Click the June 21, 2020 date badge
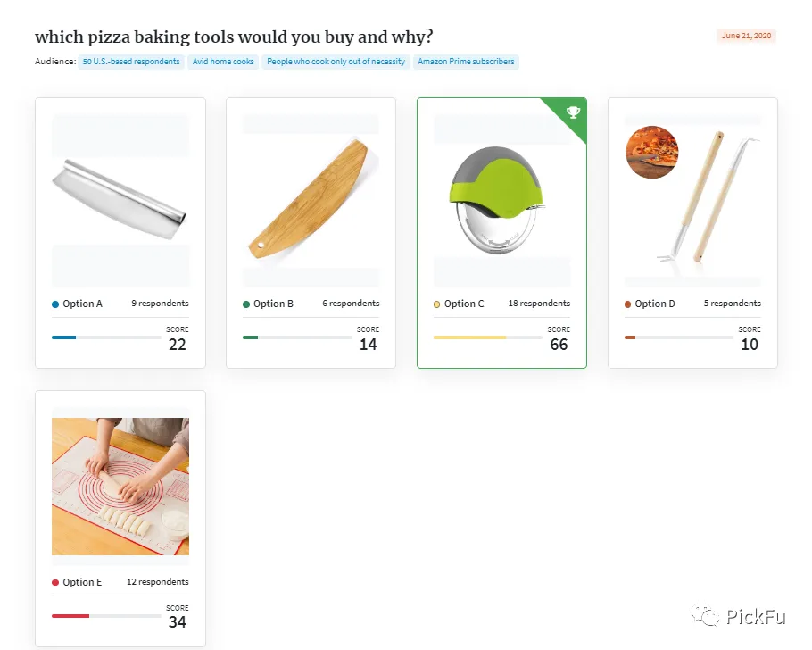Screen dimensions: 812x650 click(x=746, y=36)
